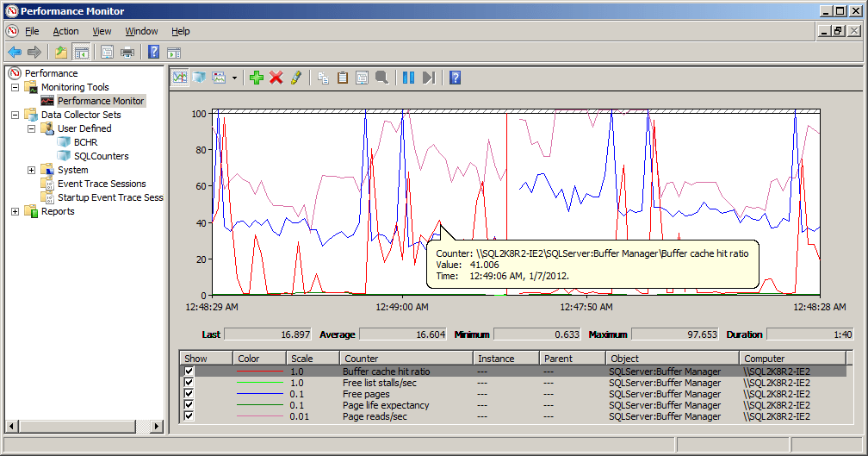Click red color line of Buffer cache hit ratio
Screen dimensions: 868x456
[x=260, y=372]
